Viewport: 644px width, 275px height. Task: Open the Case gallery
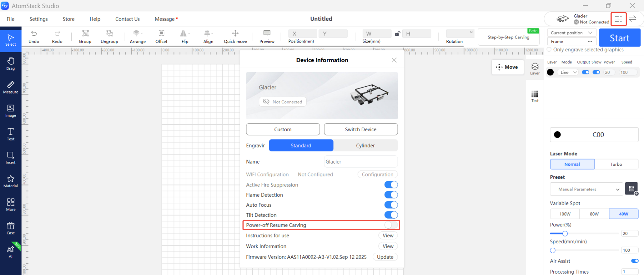(10, 228)
